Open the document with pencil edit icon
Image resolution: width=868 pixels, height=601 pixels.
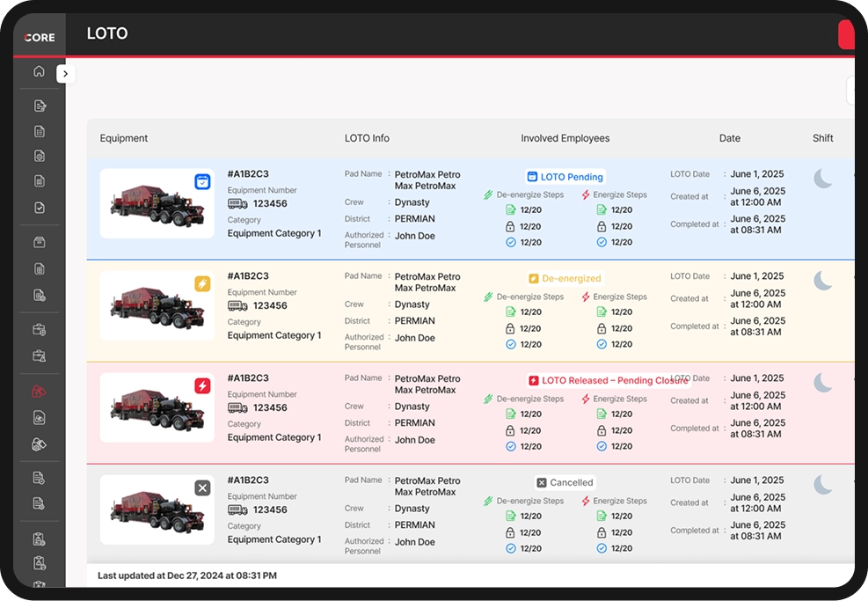pyautogui.click(x=40, y=106)
